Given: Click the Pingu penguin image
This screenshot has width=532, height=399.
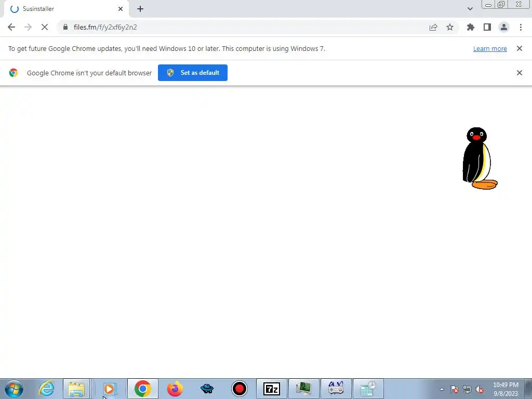Looking at the screenshot, I should point(480,158).
